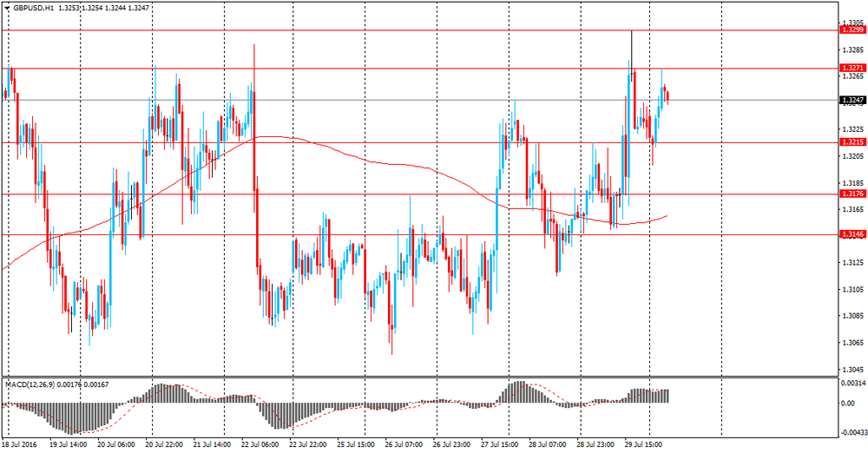
Task: Click the 1.3045 price scale value
Action: point(852,370)
